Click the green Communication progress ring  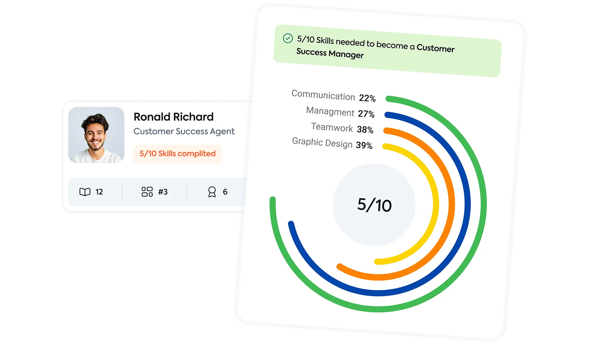click(x=483, y=205)
